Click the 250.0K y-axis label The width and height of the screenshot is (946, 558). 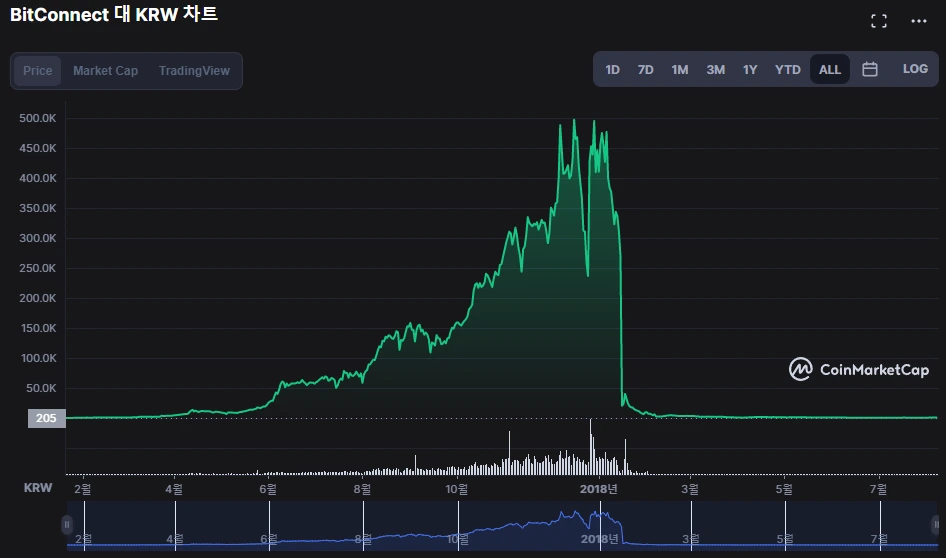pos(37,268)
